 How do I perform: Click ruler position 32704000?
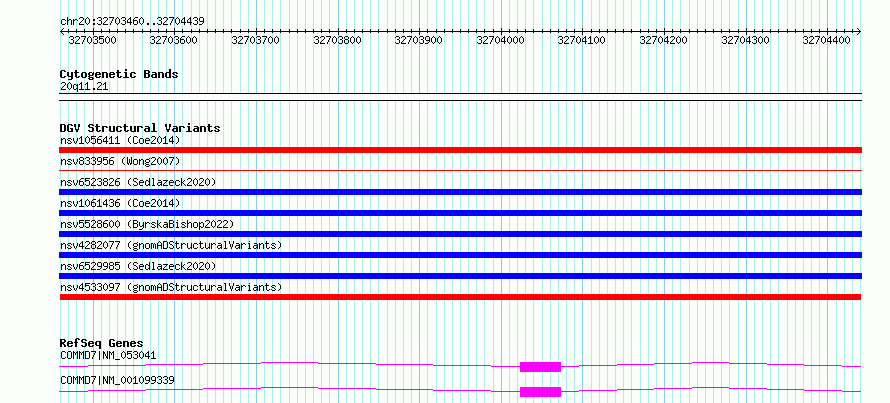[501, 40]
